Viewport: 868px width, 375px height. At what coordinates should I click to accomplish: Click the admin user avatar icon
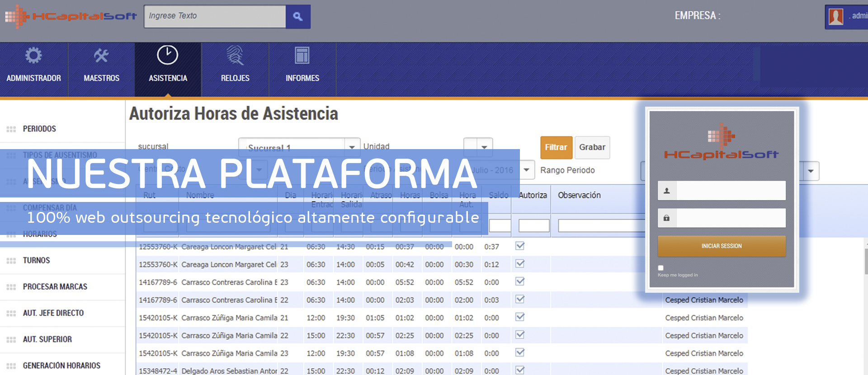coord(835,17)
